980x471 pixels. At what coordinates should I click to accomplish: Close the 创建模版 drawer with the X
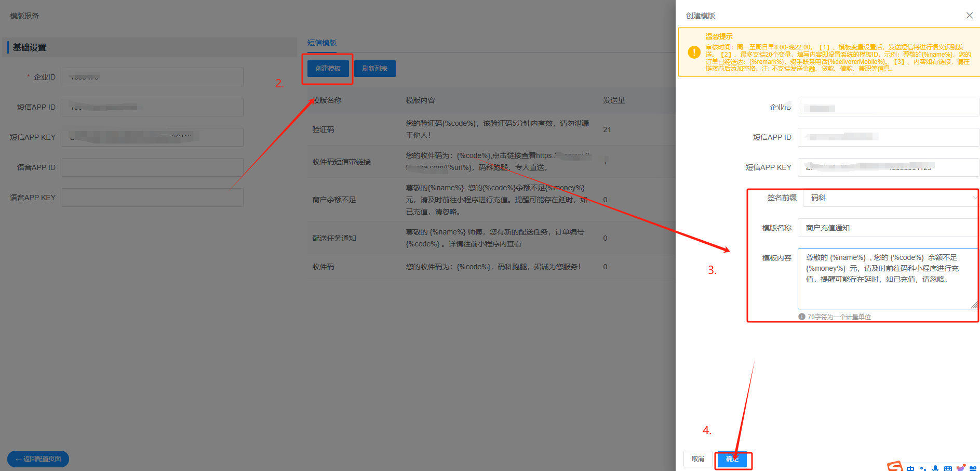pyautogui.click(x=969, y=16)
